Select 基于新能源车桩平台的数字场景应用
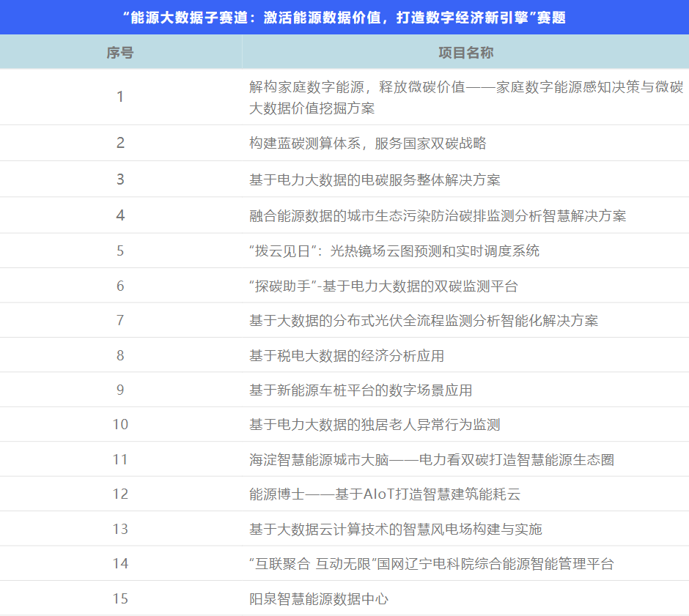The image size is (689, 616). [x=361, y=390]
